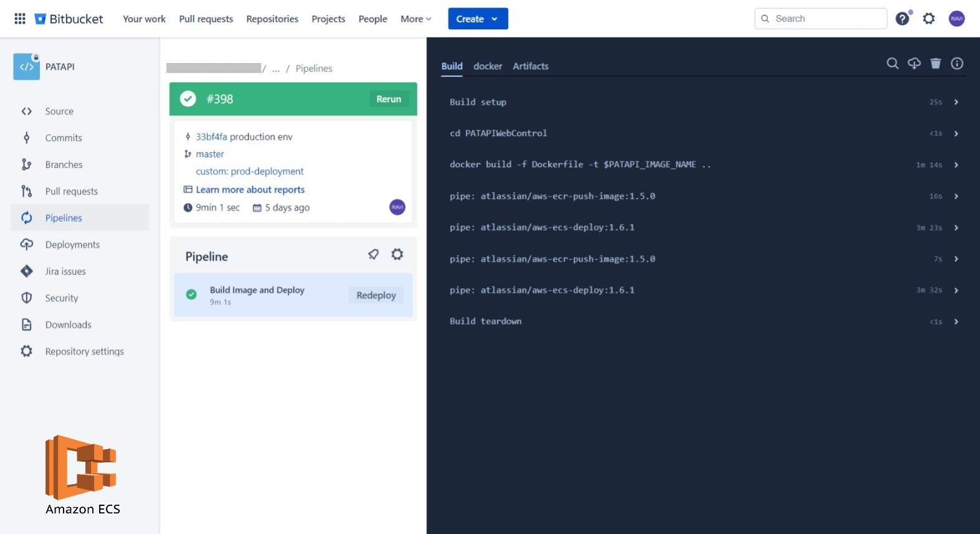Image resolution: width=980 pixels, height=534 pixels.
Task: Click the help question mark icon
Action: [902, 19]
